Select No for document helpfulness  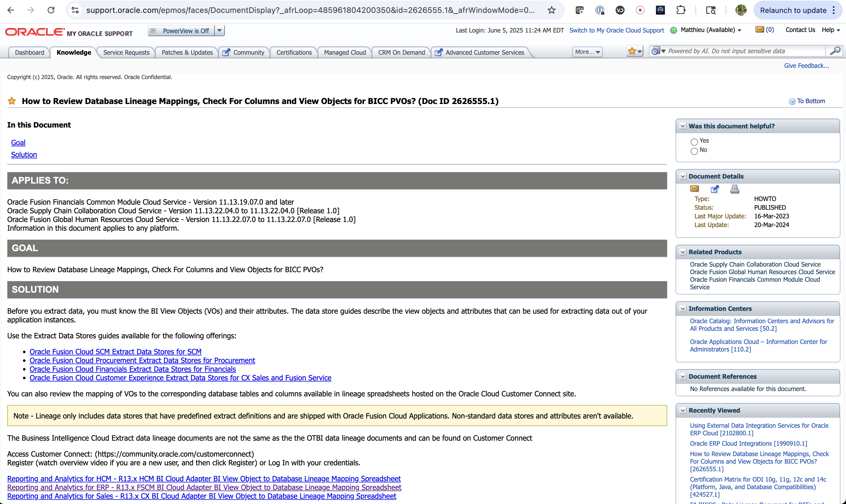click(x=695, y=151)
